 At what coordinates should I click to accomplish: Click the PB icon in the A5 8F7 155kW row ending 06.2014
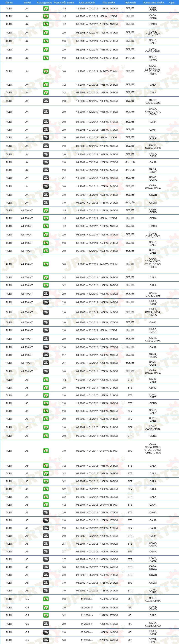pyautogui.click(x=46, y=419)
